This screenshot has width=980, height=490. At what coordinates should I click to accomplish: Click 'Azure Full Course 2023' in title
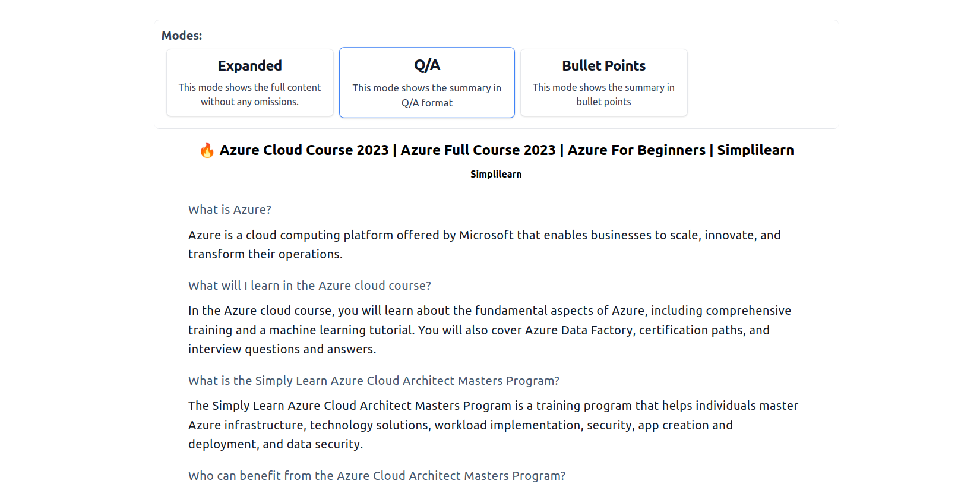click(478, 150)
